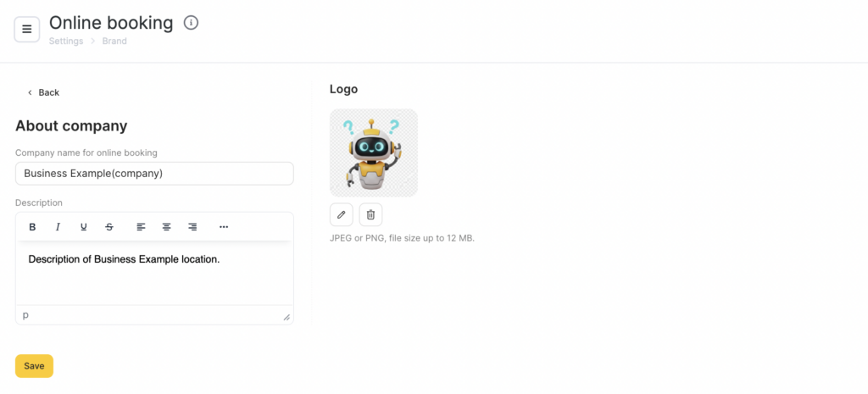Image resolution: width=868 pixels, height=394 pixels.
Task: Focus the company name input field
Action: tap(154, 174)
